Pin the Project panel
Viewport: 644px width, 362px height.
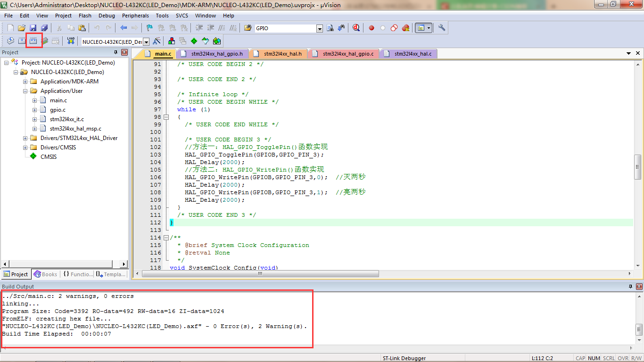pyautogui.click(x=116, y=52)
